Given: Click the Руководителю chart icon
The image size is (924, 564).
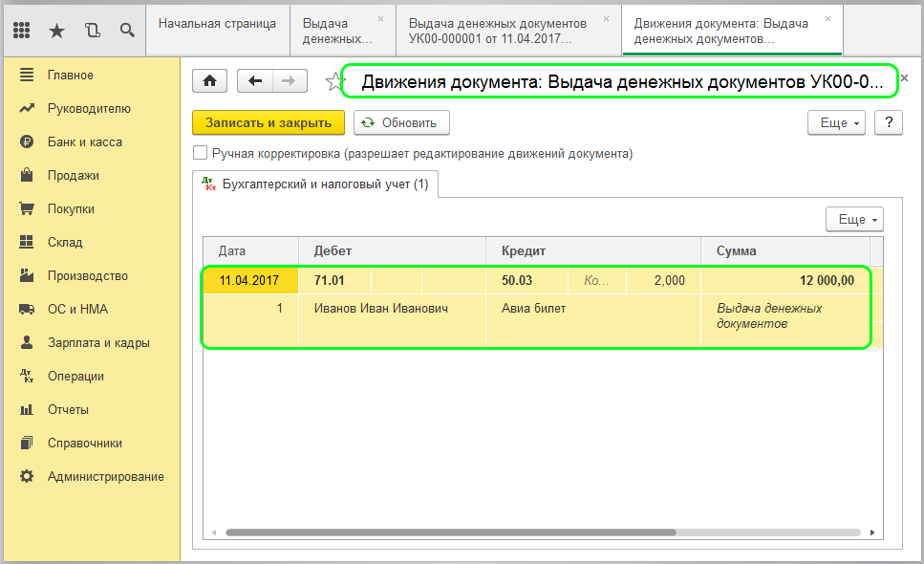Looking at the screenshot, I should click(x=27, y=108).
